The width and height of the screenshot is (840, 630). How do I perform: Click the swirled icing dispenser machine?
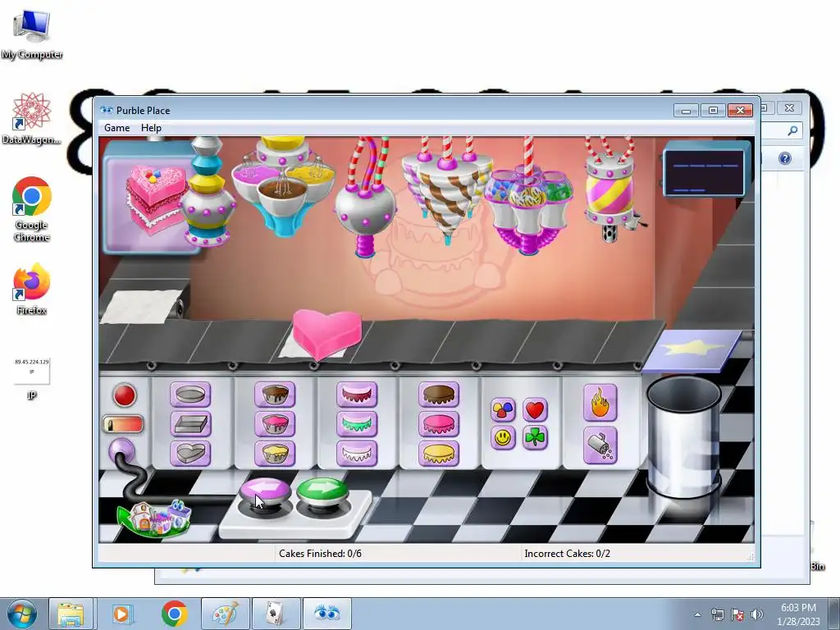(447, 190)
